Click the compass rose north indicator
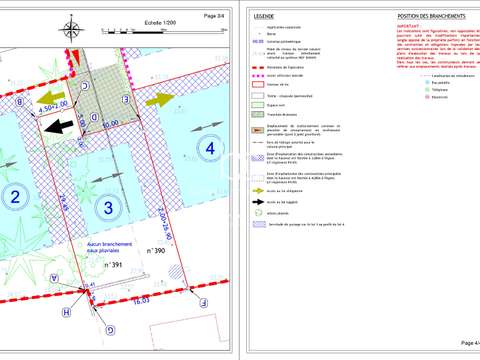 point(71,29)
